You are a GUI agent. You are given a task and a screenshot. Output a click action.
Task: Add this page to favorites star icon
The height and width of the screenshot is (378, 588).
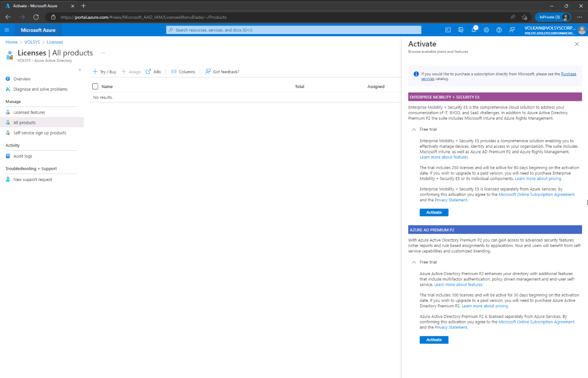tap(525, 17)
